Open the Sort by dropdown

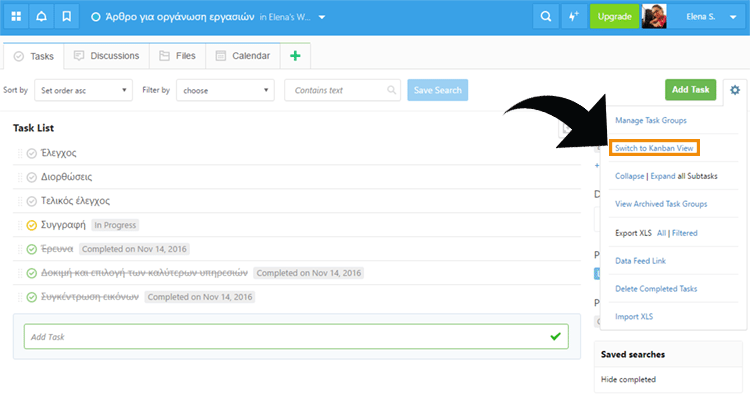[x=83, y=90]
